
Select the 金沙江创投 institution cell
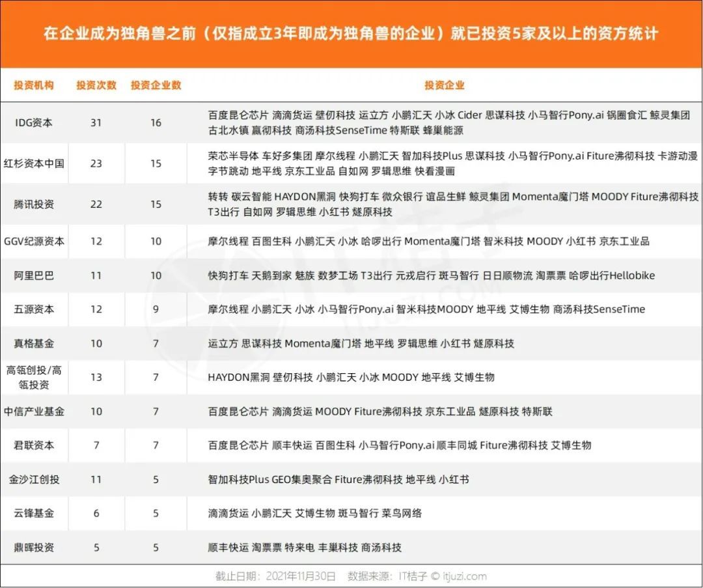tap(34, 479)
